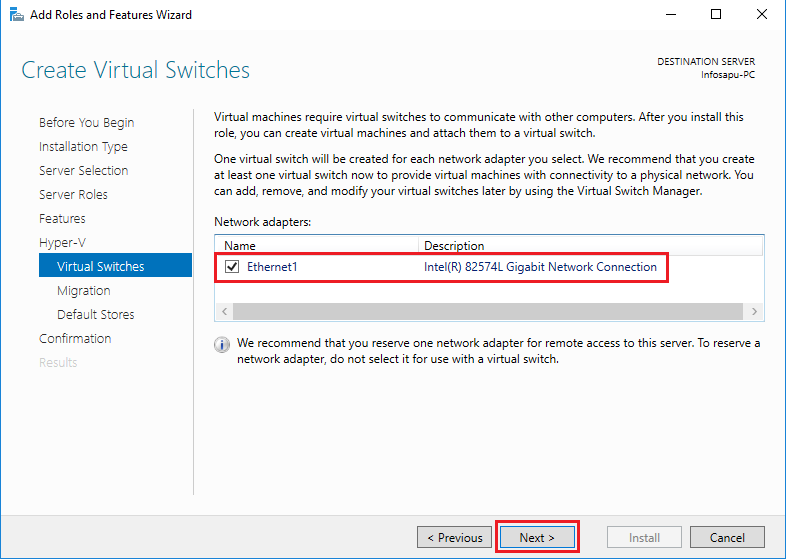Select the Hyper-V sidebar item
Viewport: 786px width, 559px height.
(x=62, y=243)
